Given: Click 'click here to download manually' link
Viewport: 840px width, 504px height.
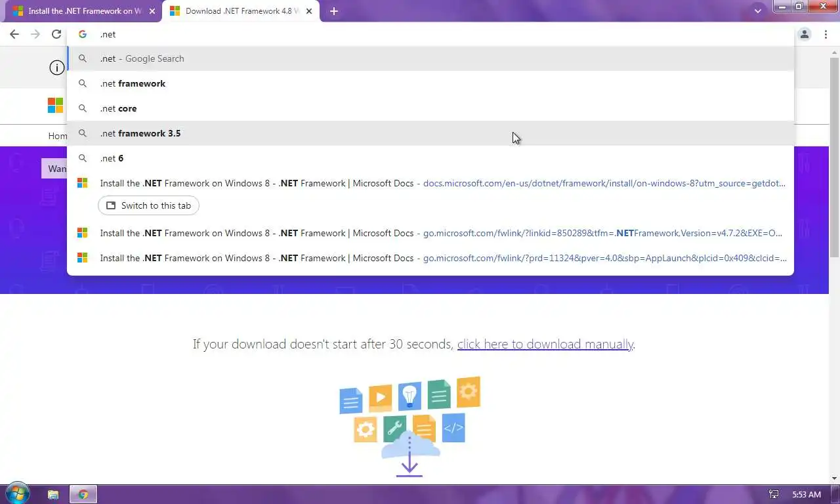Looking at the screenshot, I should point(545,344).
